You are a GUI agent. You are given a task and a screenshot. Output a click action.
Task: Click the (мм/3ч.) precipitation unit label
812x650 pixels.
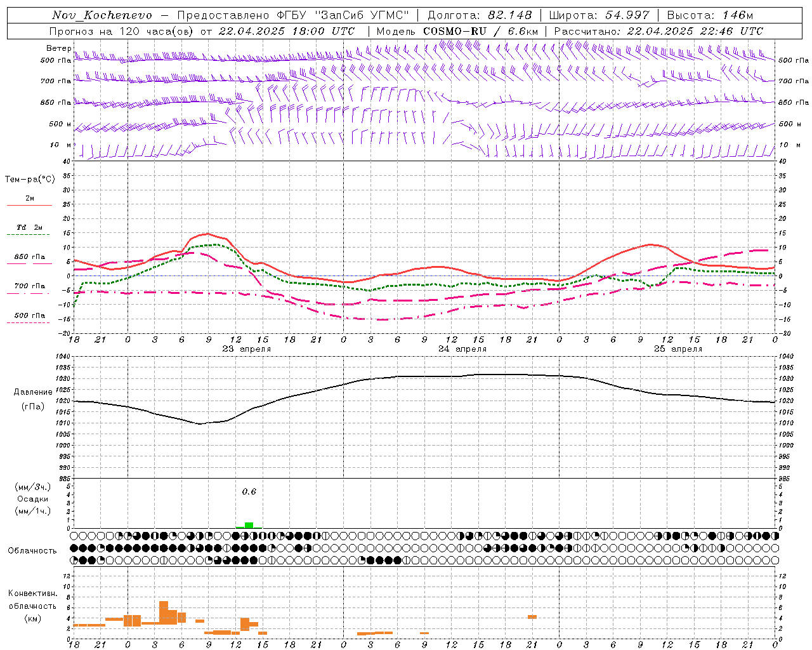[33, 487]
